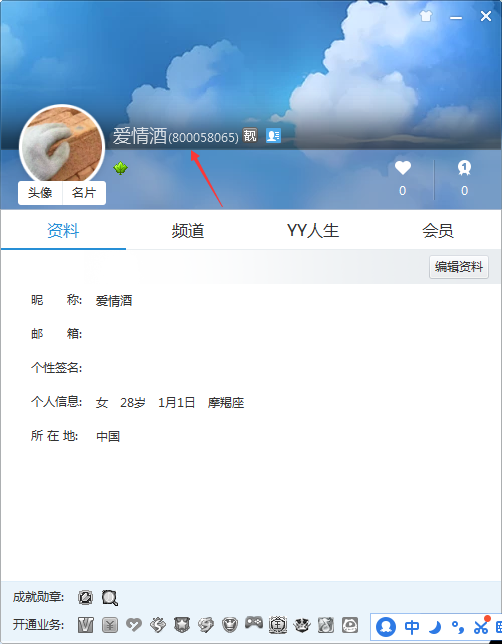The height and width of the screenshot is (644, 502).
Task: Select the 会员 tab
Action: point(438,230)
